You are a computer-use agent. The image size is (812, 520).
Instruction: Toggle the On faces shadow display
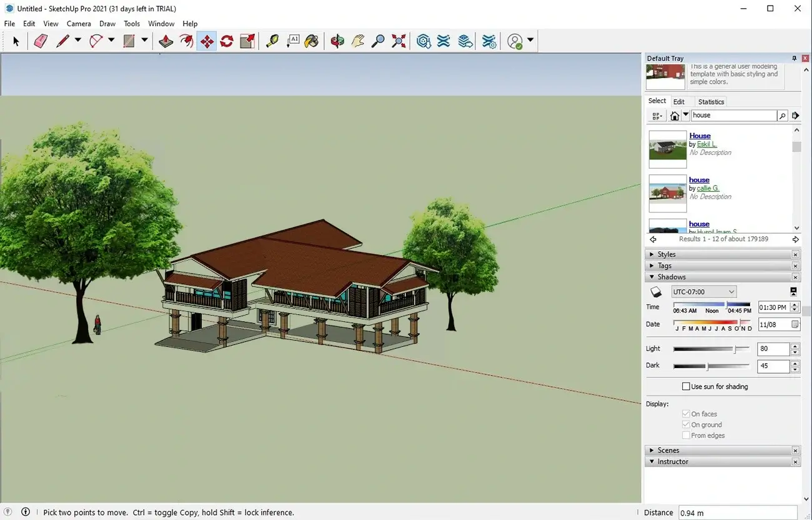click(685, 414)
